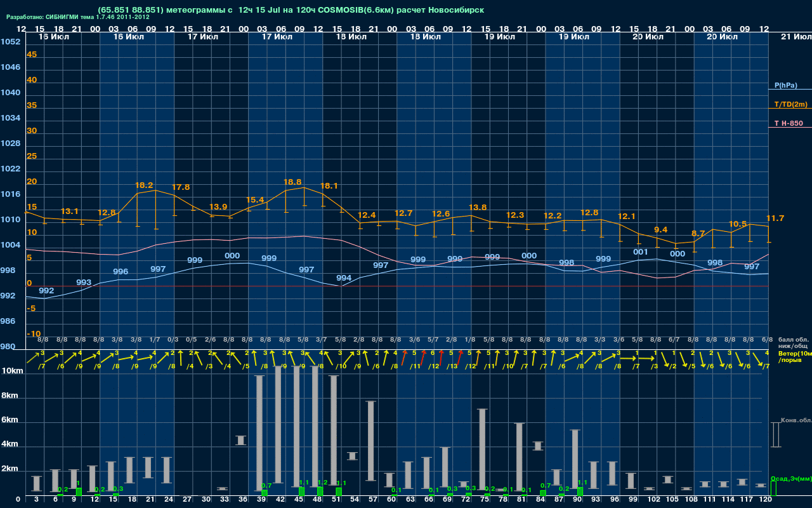The width and height of the screenshot is (812, 508).
Task: Click the "балл обл. ниж/общ" row label
Action: point(792,343)
